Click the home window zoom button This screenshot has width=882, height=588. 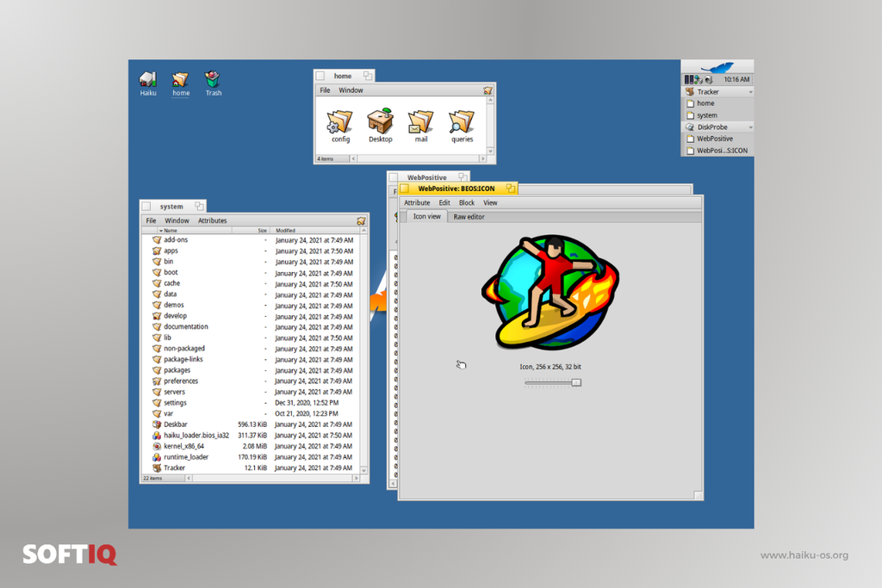pyautogui.click(x=367, y=76)
